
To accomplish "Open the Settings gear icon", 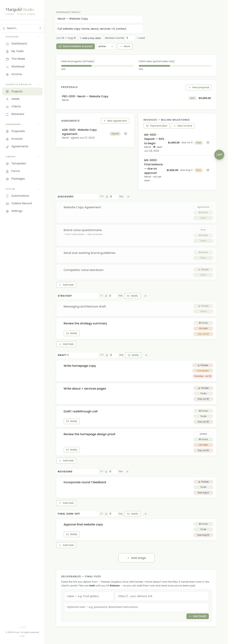I will 7,211.
